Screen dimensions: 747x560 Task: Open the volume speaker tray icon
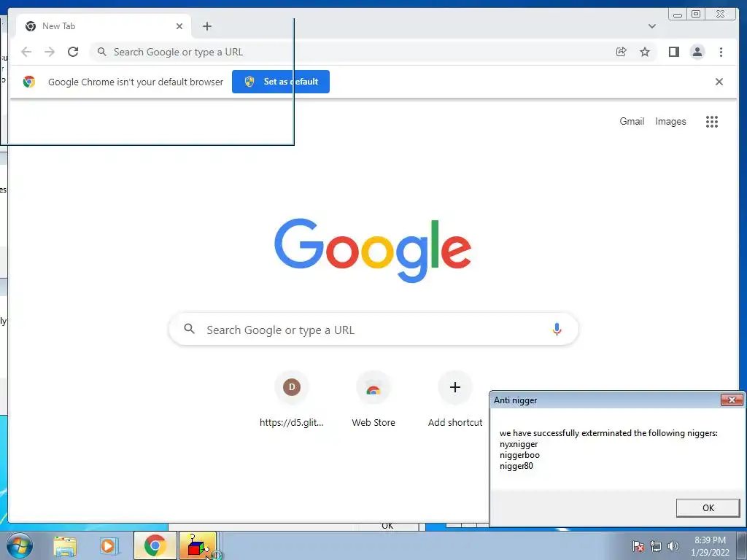click(673, 546)
